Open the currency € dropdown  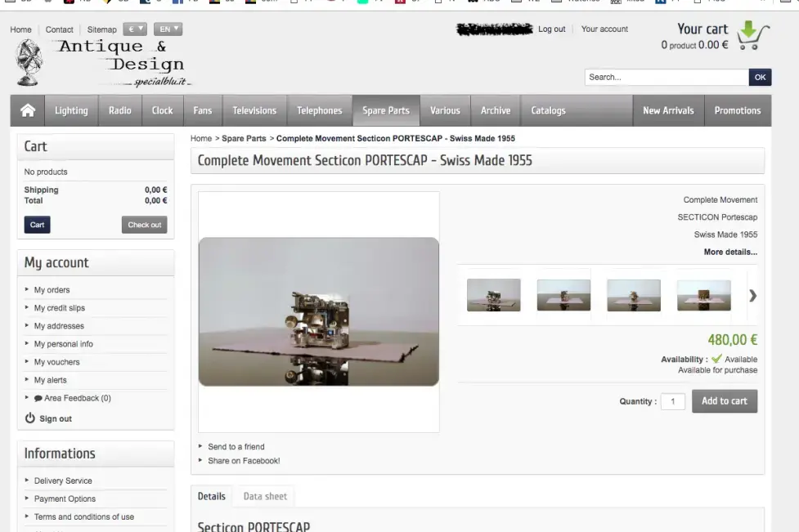133,29
